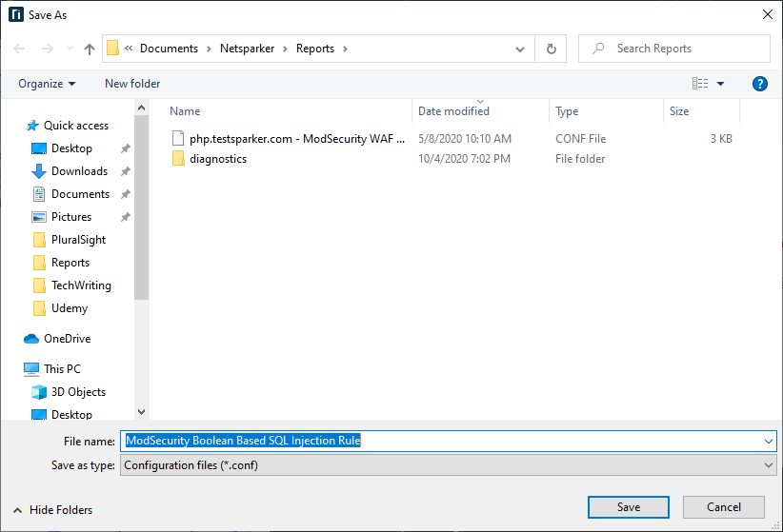The height and width of the screenshot is (532, 783).
Task: Click the Save button
Action: (628, 507)
